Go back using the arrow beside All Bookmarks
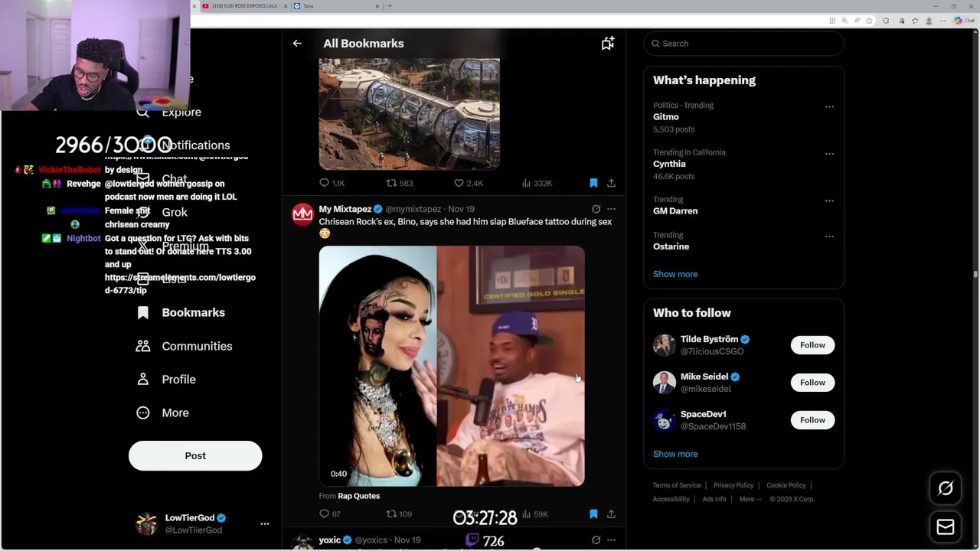The image size is (980, 551). pyautogui.click(x=297, y=44)
